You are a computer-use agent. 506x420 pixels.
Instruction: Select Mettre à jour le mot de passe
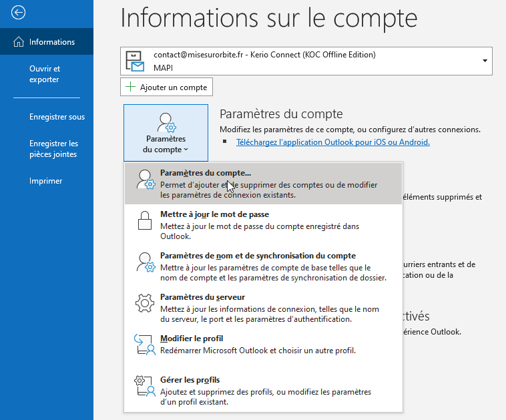pos(214,214)
